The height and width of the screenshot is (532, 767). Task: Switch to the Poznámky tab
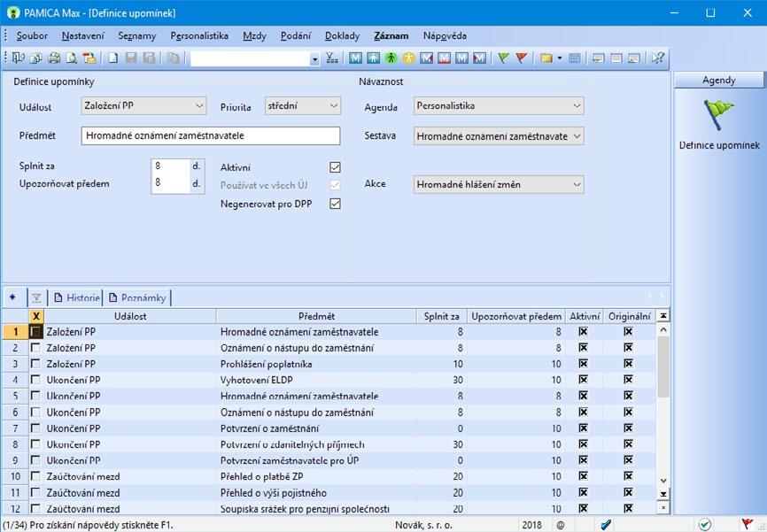[x=138, y=297]
